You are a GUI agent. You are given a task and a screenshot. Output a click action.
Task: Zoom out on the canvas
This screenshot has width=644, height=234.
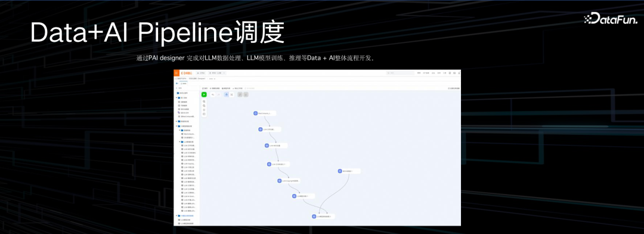click(204, 106)
